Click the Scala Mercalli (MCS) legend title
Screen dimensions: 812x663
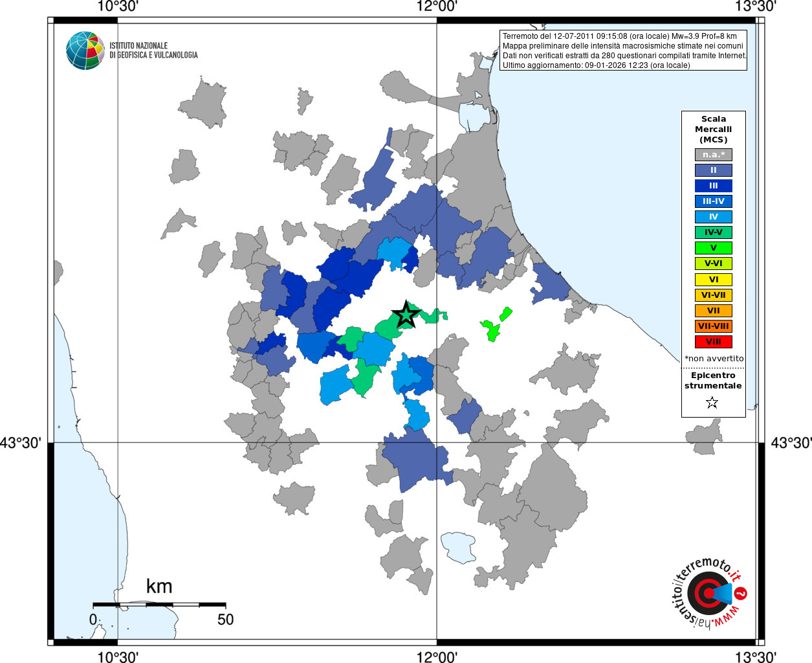click(714, 129)
